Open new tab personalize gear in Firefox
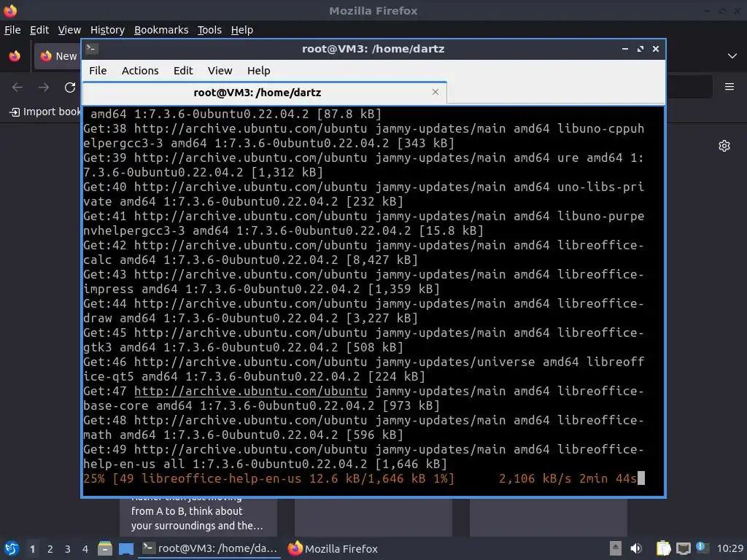747x560 pixels. [x=724, y=146]
